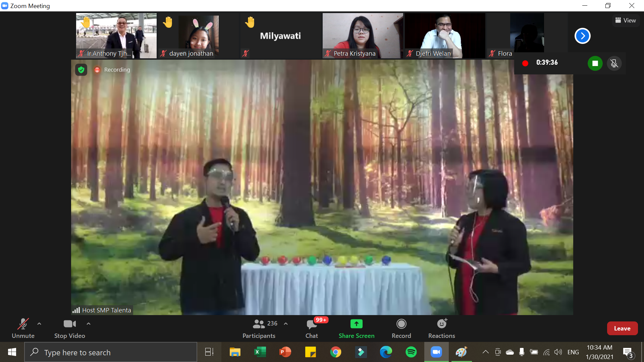Click the Record button
The height and width of the screenshot is (362, 644).
point(401,328)
